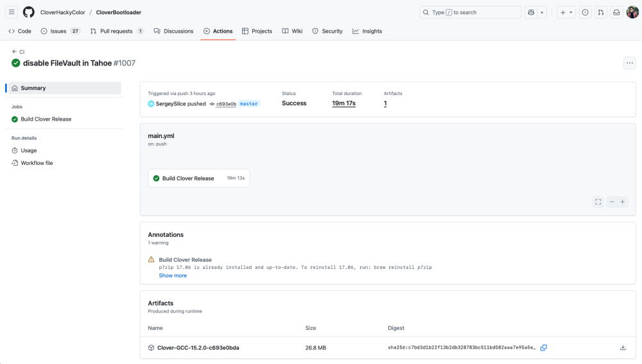Image resolution: width=642 pixels, height=364 pixels.
Task: Open the user profile avatar menu
Action: pos(632,12)
